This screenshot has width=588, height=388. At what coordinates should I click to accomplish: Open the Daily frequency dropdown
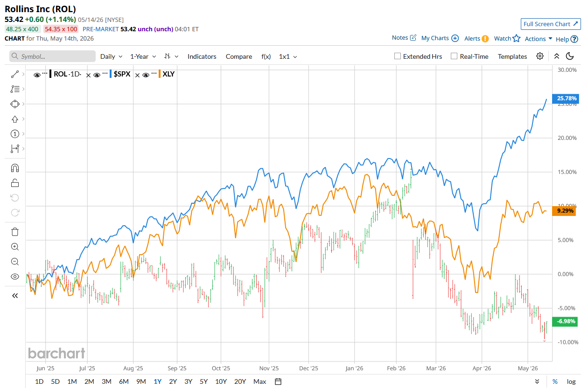(112, 56)
